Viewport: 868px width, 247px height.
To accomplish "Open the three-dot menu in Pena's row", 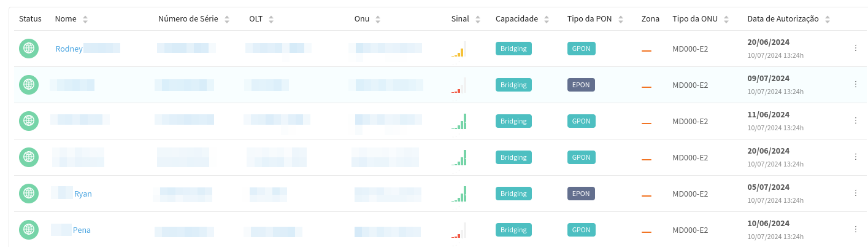I will coord(855,229).
